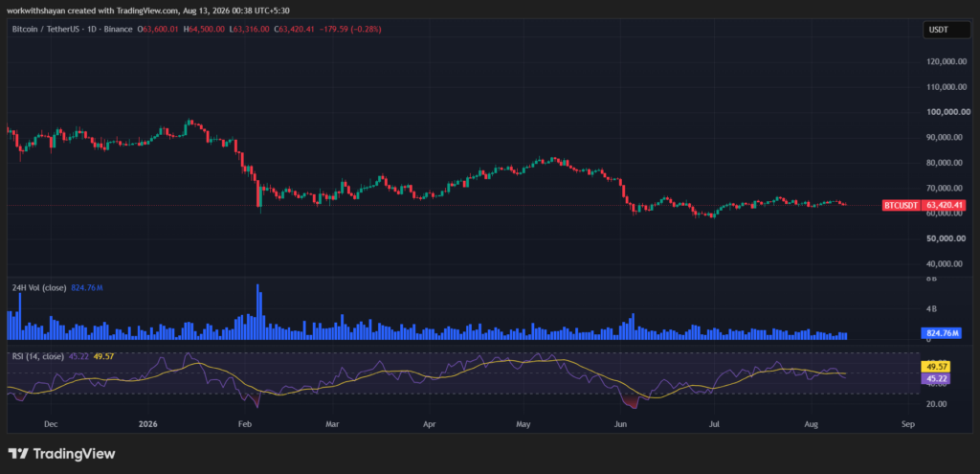This screenshot has width=980, height=474.
Task: Click the change value −179.59 (−0.28%)
Action: pyautogui.click(x=350, y=29)
